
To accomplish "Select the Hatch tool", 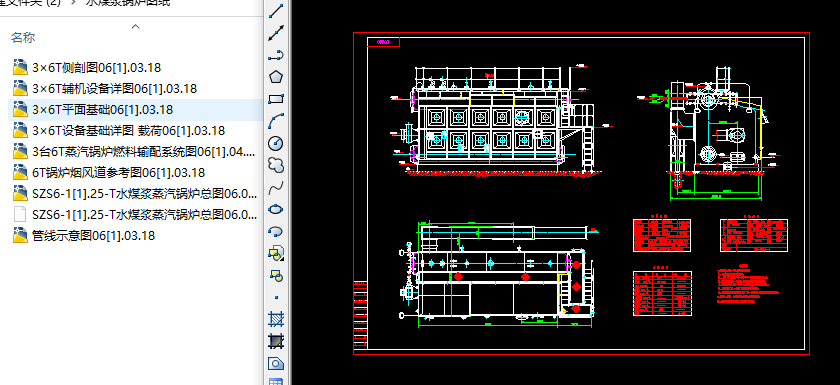I will [x=275, y=320].
